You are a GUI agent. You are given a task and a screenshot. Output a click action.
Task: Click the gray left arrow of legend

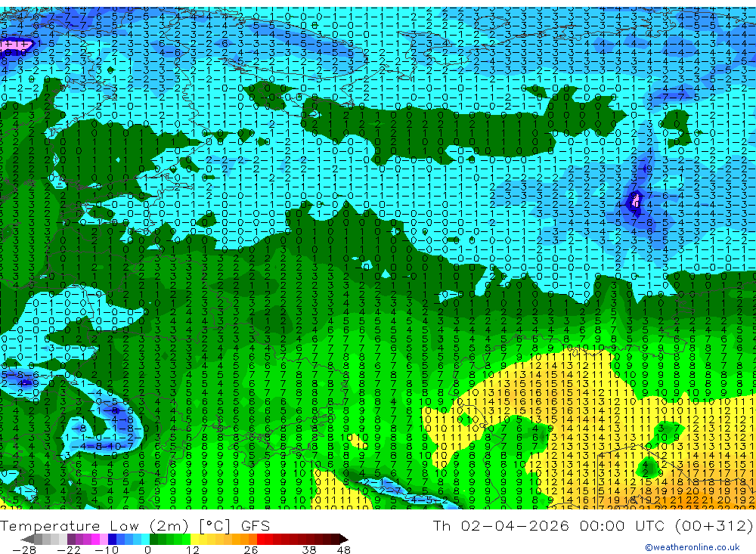coord(27,539)
